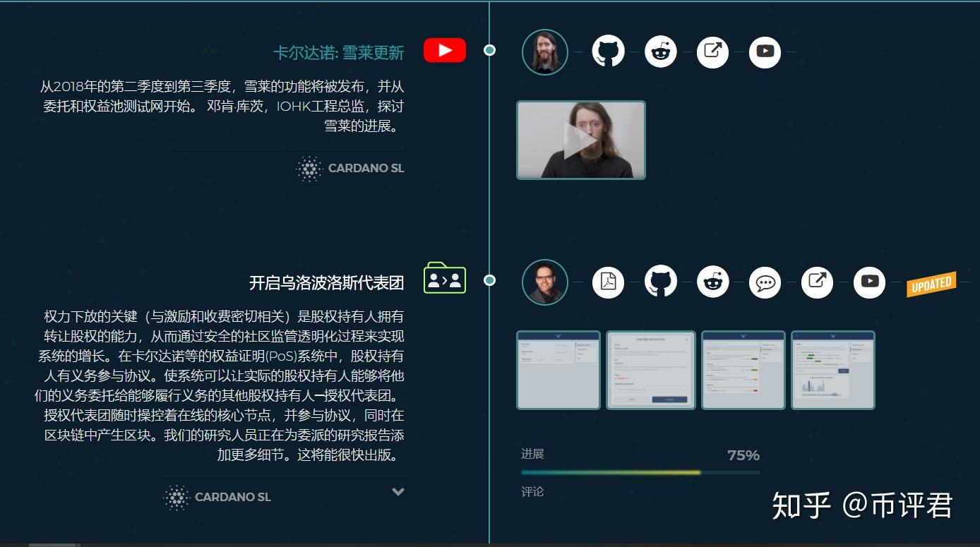Screen dimensions: 980x547
Task: Open the PDF document for Ouroboros delegation
Action: point(608,282)
